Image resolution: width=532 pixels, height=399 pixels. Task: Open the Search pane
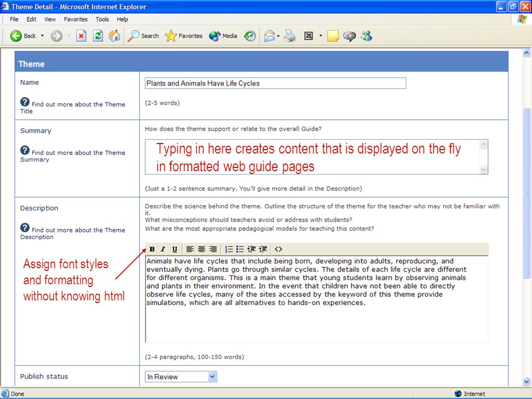pyautogui.click(x=143, y=35)
